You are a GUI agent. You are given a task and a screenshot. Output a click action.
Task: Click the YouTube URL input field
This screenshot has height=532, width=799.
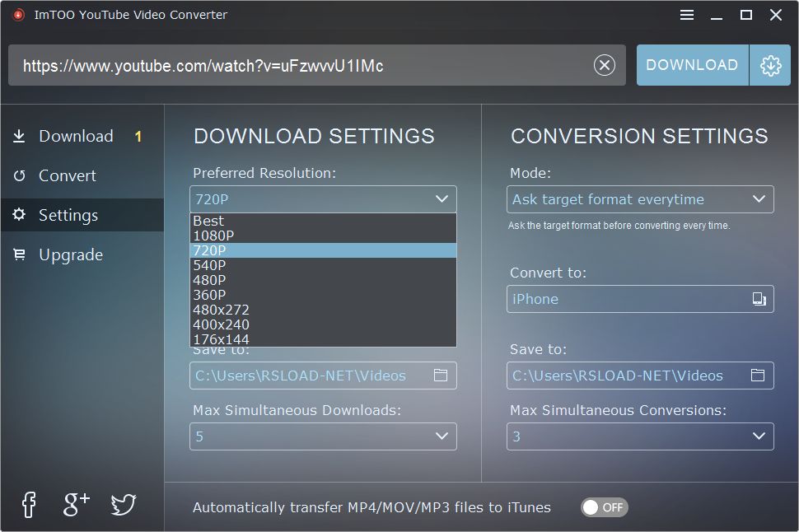click(316, 65)
